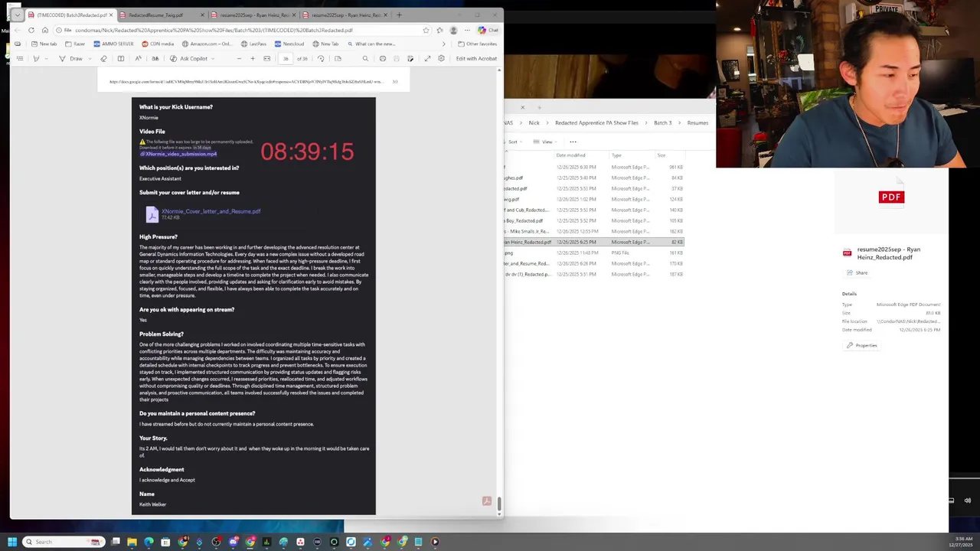
Task: Reload the PDF page in Edge
Action: pos(31,30)
